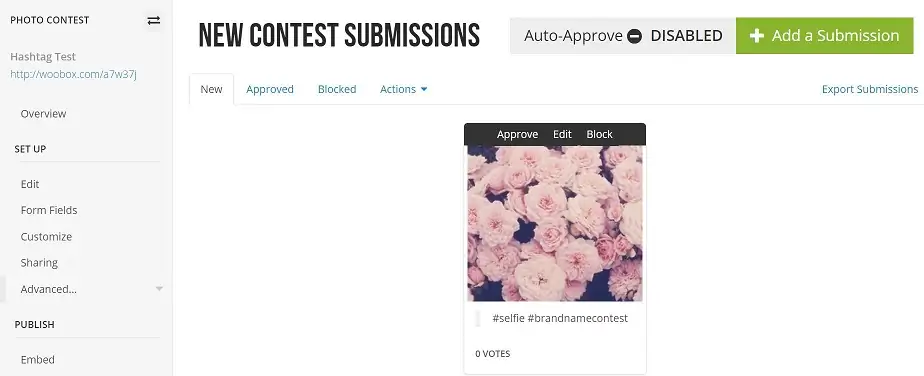Screen dimensions: 924x376
Task: Block the flower photo submission
Action: point(599,134)
